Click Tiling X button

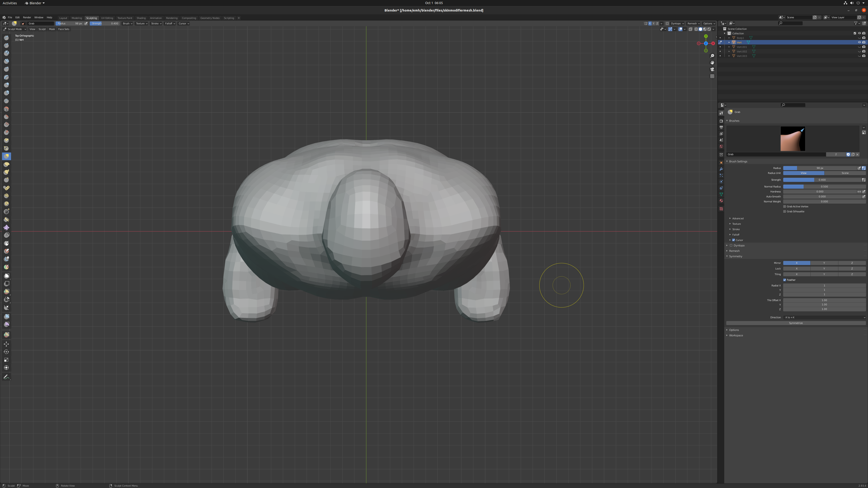point(797,274)
